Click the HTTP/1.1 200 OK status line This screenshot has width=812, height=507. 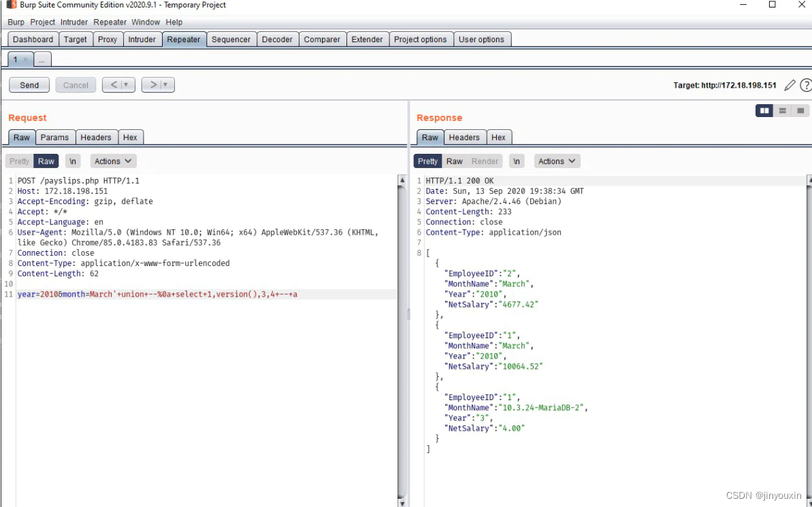pyautogui.click(x=460, y=181)
